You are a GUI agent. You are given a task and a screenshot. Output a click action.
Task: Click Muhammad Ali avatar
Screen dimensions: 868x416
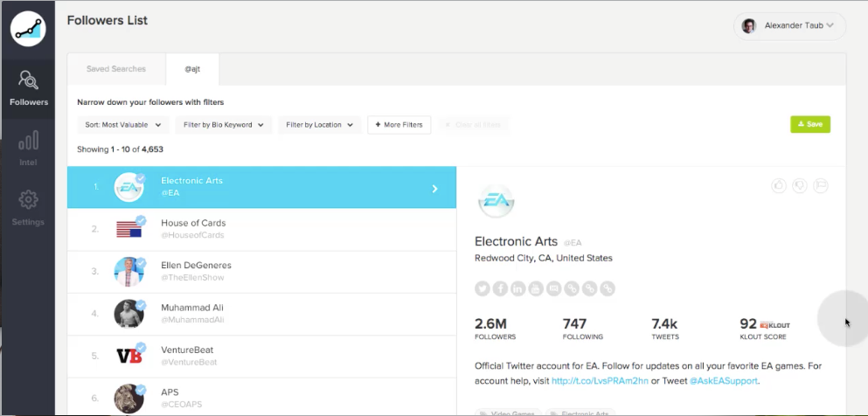[x=129, y=314]
